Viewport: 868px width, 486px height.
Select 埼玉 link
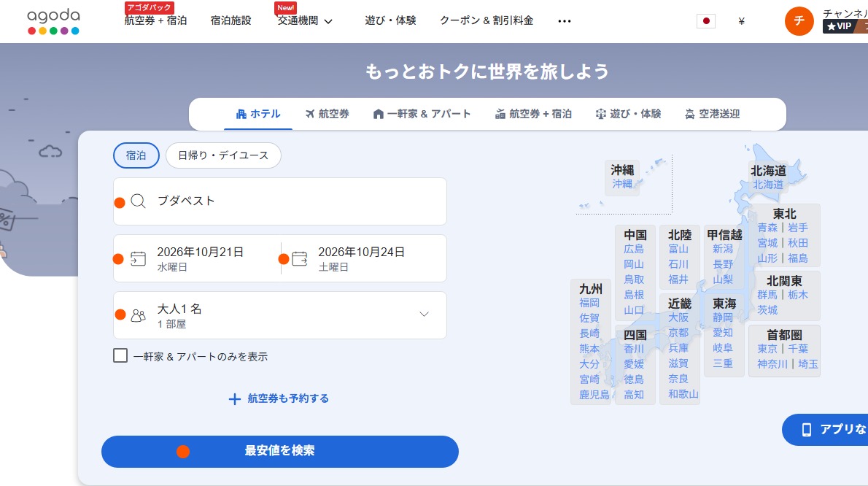(x=807, y=364)
